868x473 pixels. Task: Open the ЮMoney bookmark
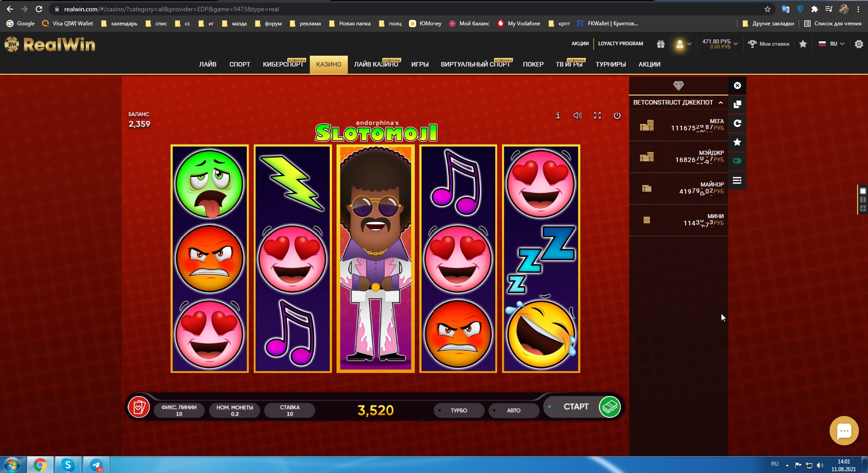click(x=425, y=24)
